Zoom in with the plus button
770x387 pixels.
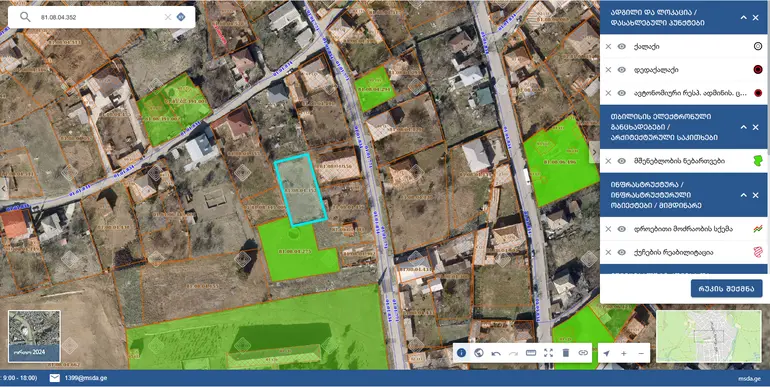pos(624,353)
